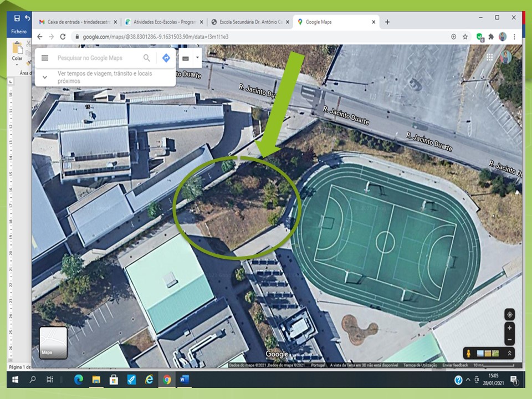
Task: Open the Google Maps hamburger menu
Action: pyautogui.click(x=45, y=58)
